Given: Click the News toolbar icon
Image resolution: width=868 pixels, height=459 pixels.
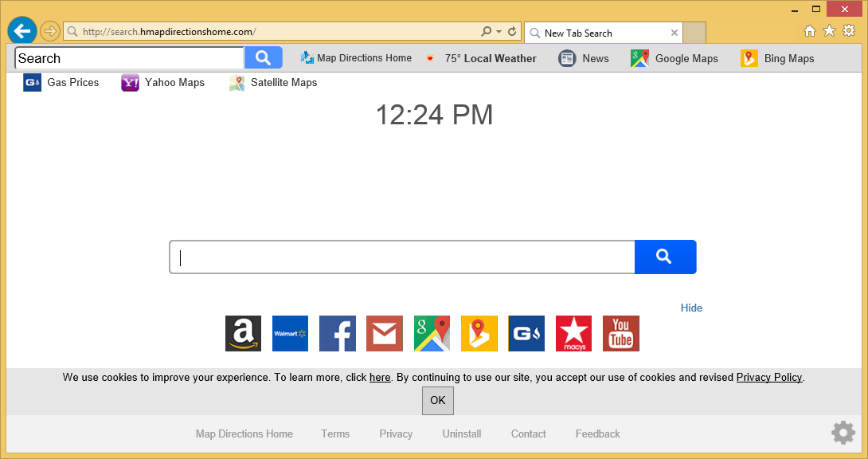Looking at the screenshot, I should tap(567, 58).
